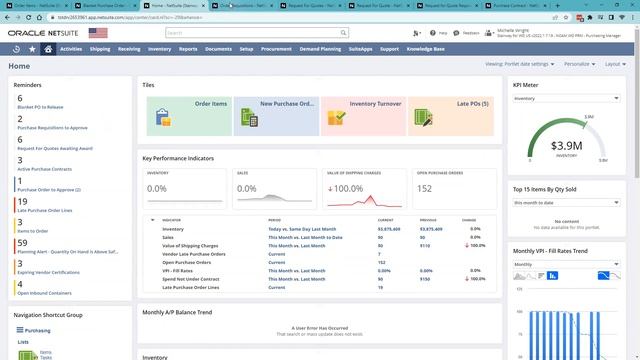Open the Monthly VPI period dropdown
This screenshot has height=360, width=640.
pos(567,264)
